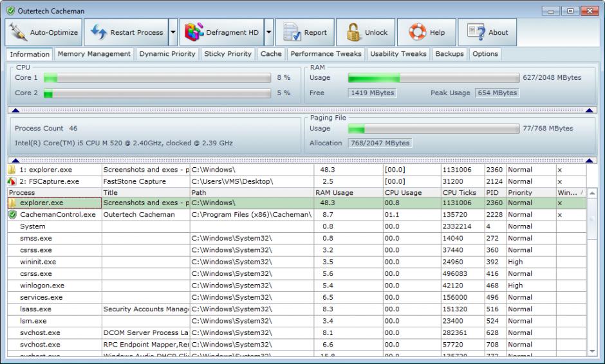
Task: Select the smss.exe process row
Action: point(297,239)
